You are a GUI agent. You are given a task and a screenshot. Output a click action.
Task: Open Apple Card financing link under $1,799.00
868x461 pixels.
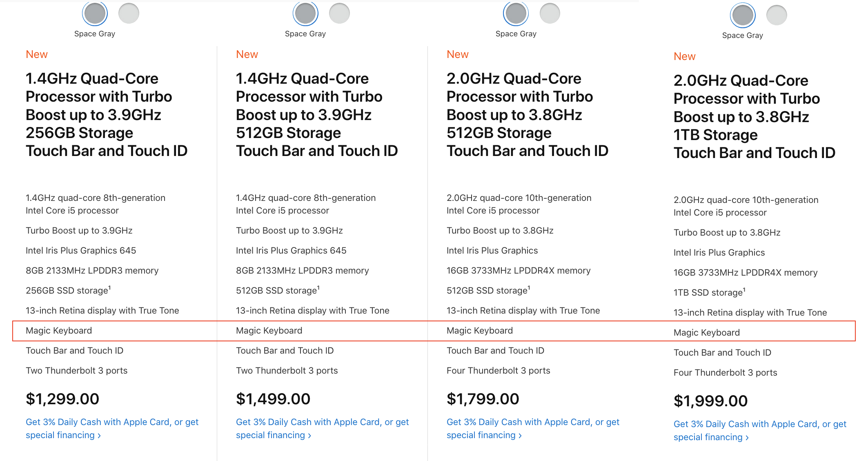coord(533,428)
